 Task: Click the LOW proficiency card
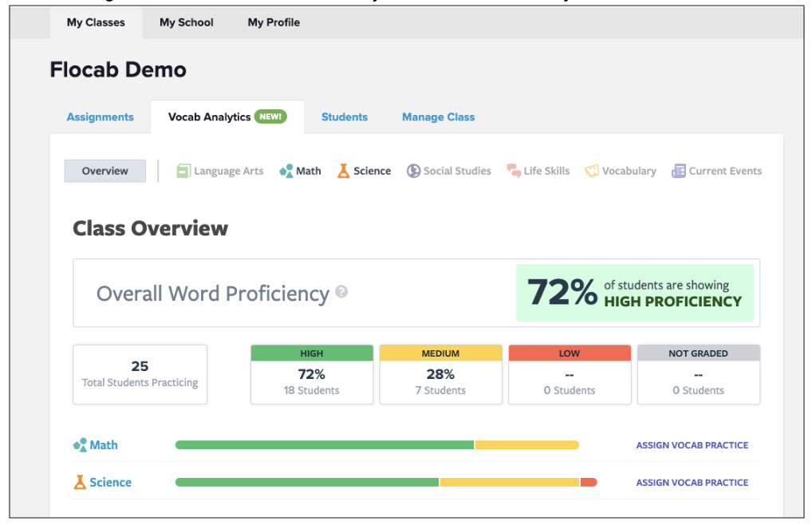tap(570, 374)
